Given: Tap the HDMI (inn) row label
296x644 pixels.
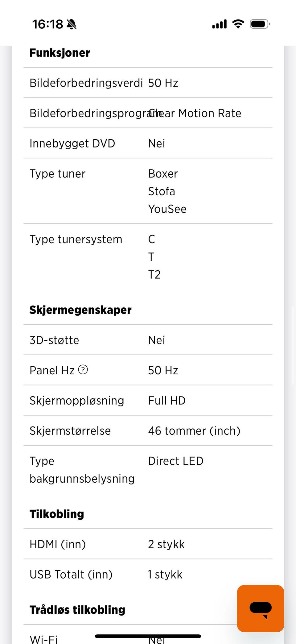Looking at the screenshot, I should [x=58, y=544].
